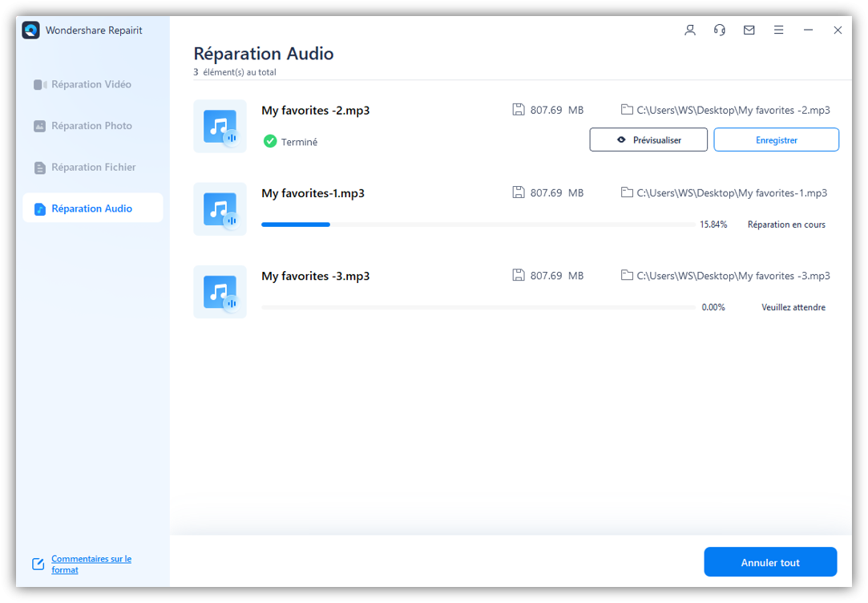Click disk size icon of My favorites-1.mp3
868x603 pixels.
pos(518,192)
